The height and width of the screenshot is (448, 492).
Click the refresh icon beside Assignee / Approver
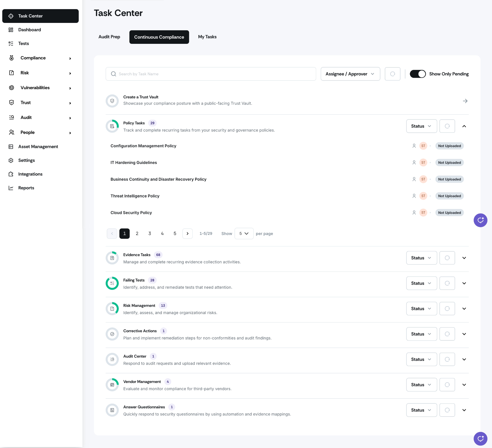[x=392, y=74]
